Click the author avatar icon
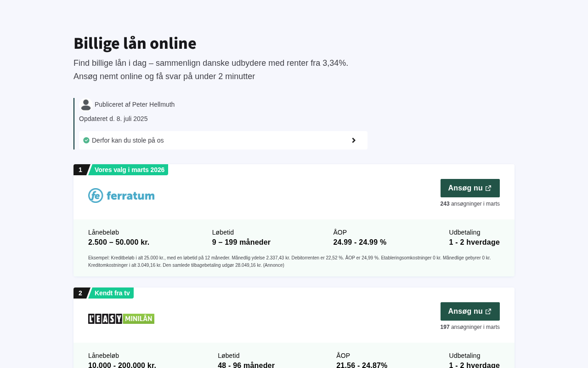The height and width of the screenshot is (368, 588). [86, 105]
